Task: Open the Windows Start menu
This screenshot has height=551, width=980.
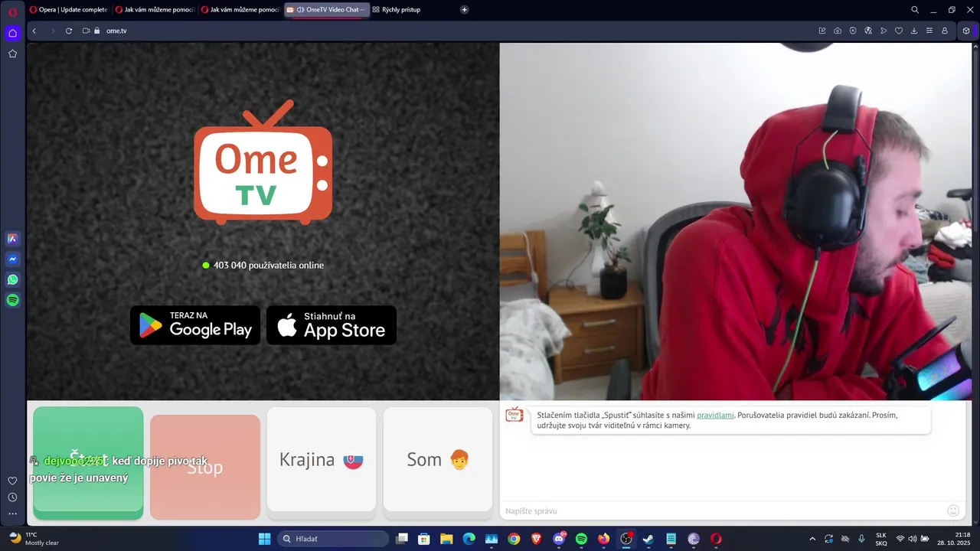Action: [264, 539]
